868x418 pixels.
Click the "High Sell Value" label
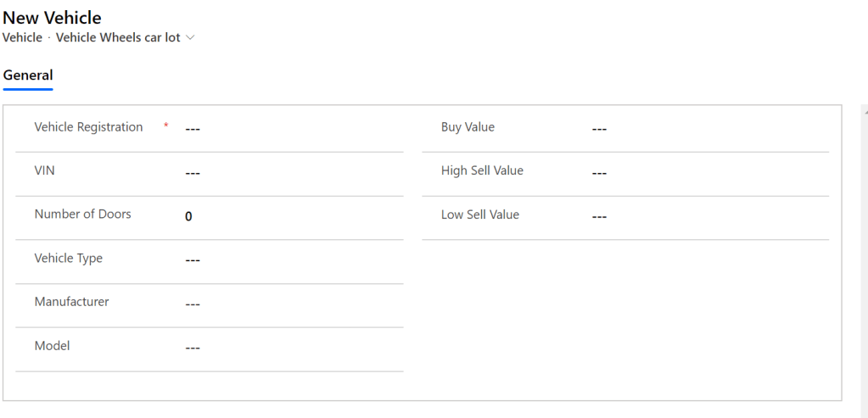click(x=482, y=170)
